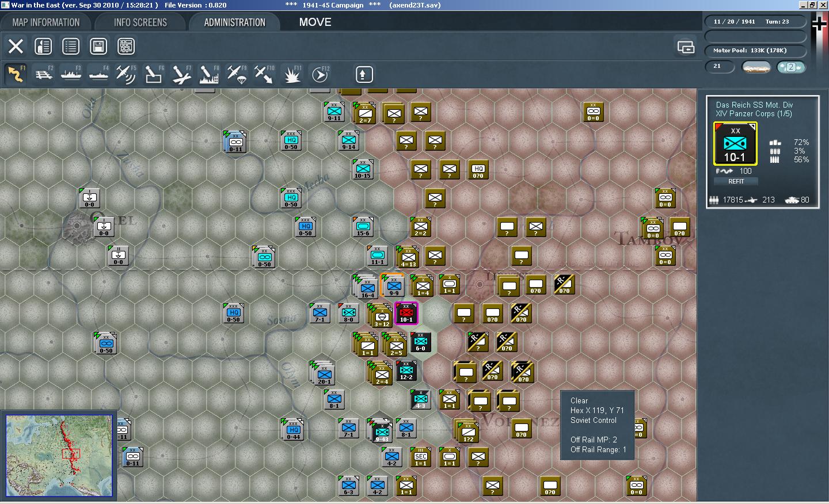Image resolution: width=829 pixels, height=504 pixels.
Task: Select the 10-15 infantry counter
Action: pyautogui.click(x=363, y=169)
